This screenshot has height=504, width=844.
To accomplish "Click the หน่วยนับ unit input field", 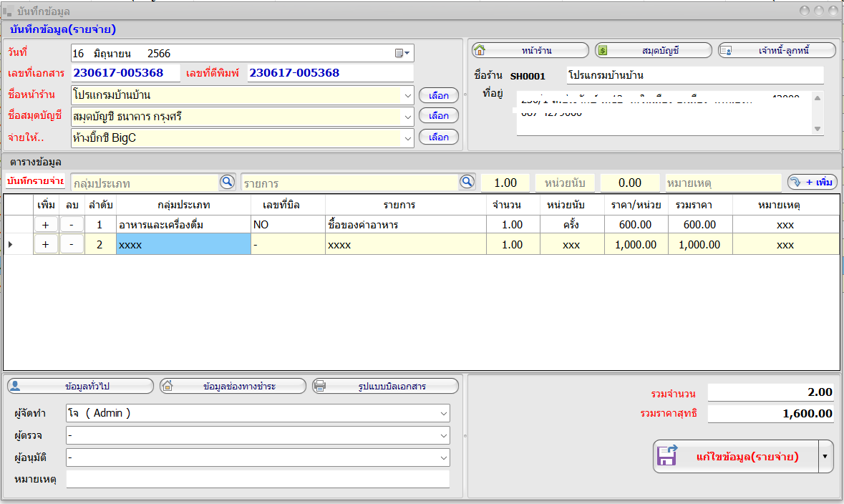I will [565, 183].
